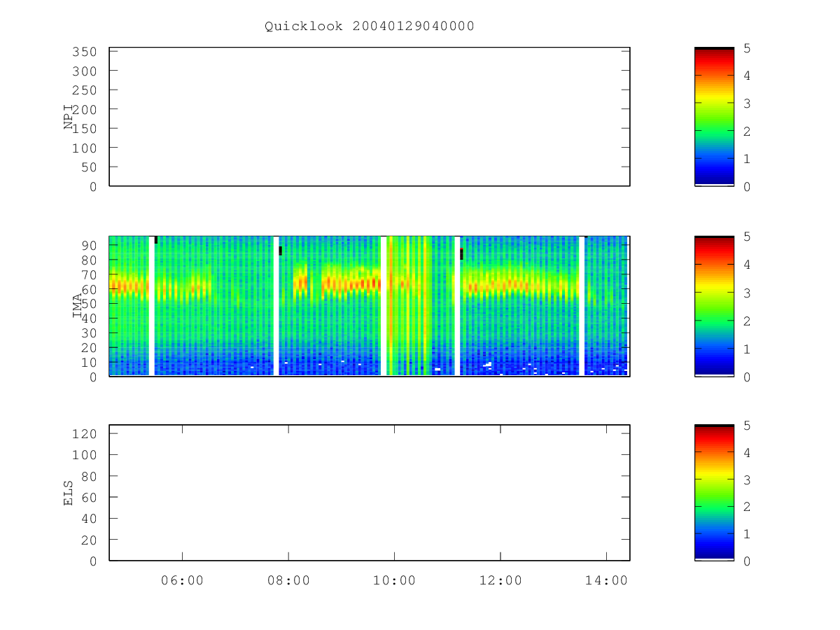
Task: Click the ELS panel color bar
Action: (x=714, y=493)
